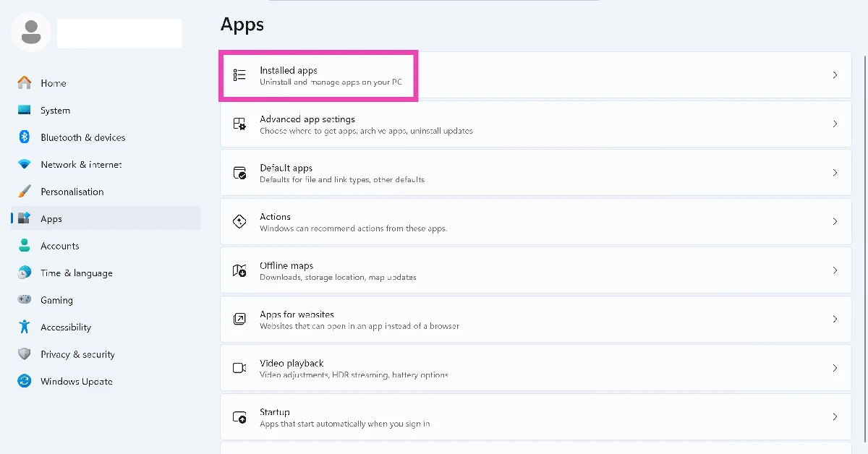Click the Actions diamond icon
This screenshot has height=454, width=868.
click(239, 221)
